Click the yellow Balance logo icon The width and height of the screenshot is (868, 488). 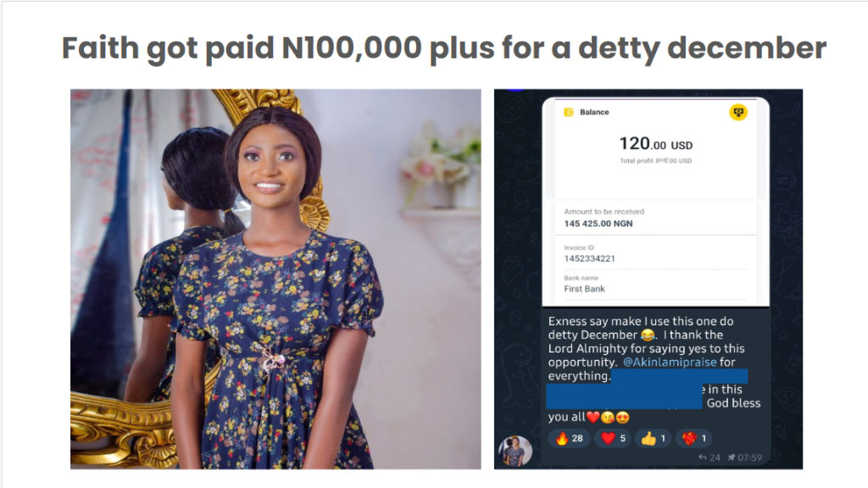click(x=569, y=112)
